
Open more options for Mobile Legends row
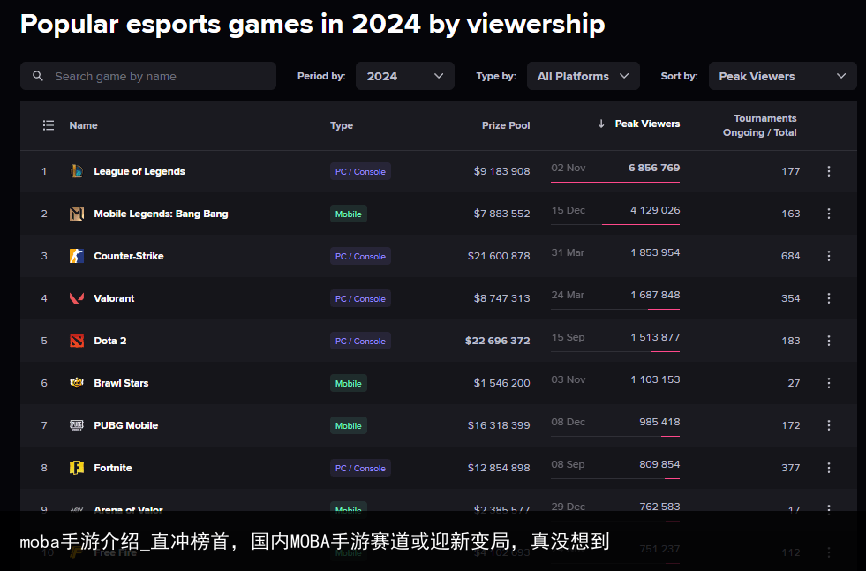828,214
